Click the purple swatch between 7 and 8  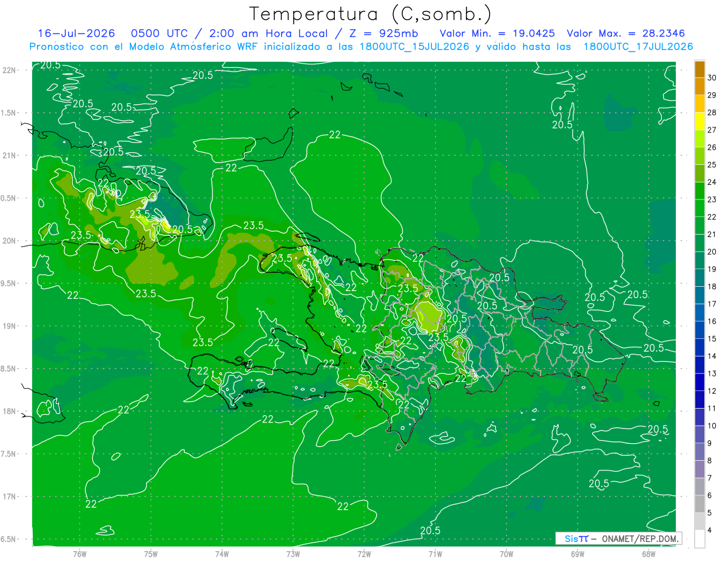tap(699, 470)
